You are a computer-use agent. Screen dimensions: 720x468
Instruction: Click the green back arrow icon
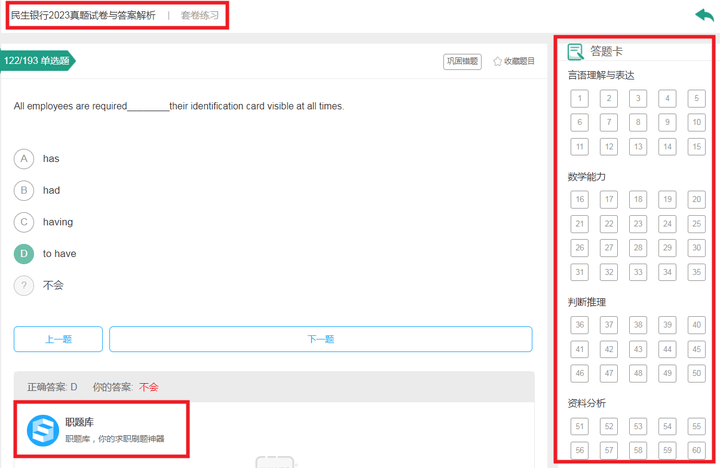click(x=705, y=15)
